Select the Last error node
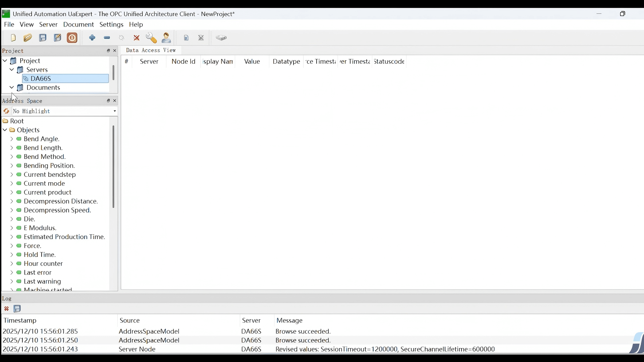 [x=38, y=273]
